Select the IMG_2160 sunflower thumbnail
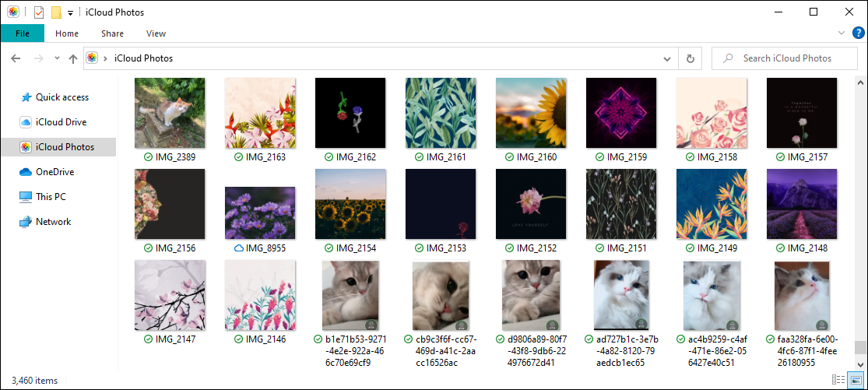This screenshot has height=390, width=868. point(531,113)
